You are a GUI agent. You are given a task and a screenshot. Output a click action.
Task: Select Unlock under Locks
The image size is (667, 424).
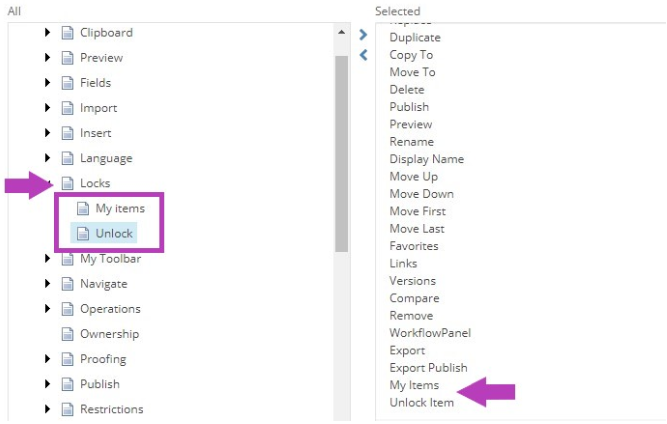(114, 233)
